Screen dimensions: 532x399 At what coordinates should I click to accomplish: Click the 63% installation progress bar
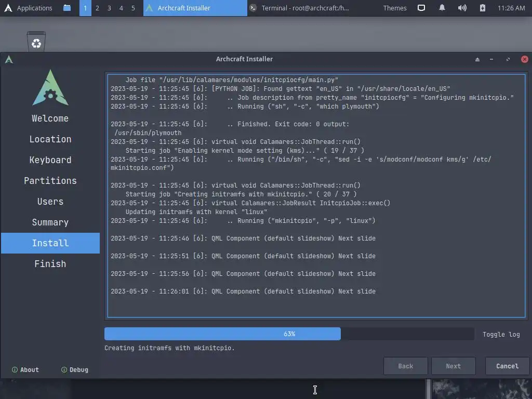tap(289, 334)
